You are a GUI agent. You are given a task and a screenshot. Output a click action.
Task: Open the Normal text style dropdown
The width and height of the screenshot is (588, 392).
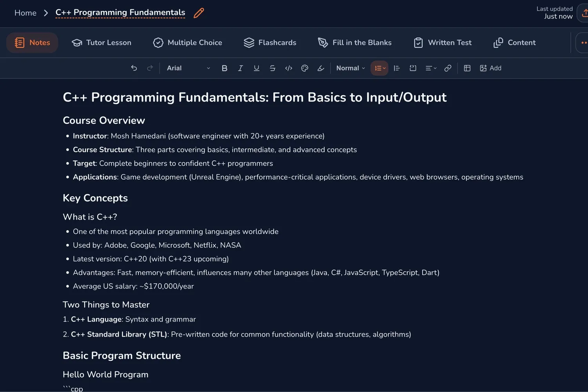click(350, 68)
